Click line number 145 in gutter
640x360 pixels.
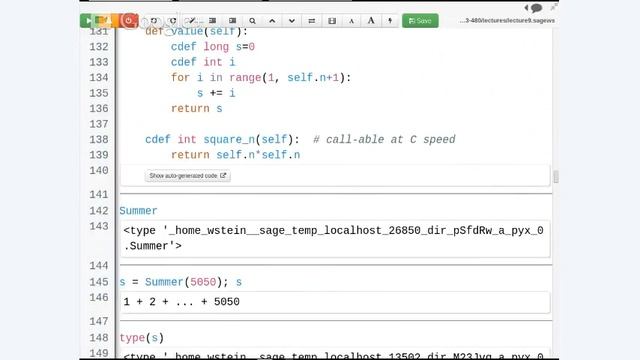[99, 282]
